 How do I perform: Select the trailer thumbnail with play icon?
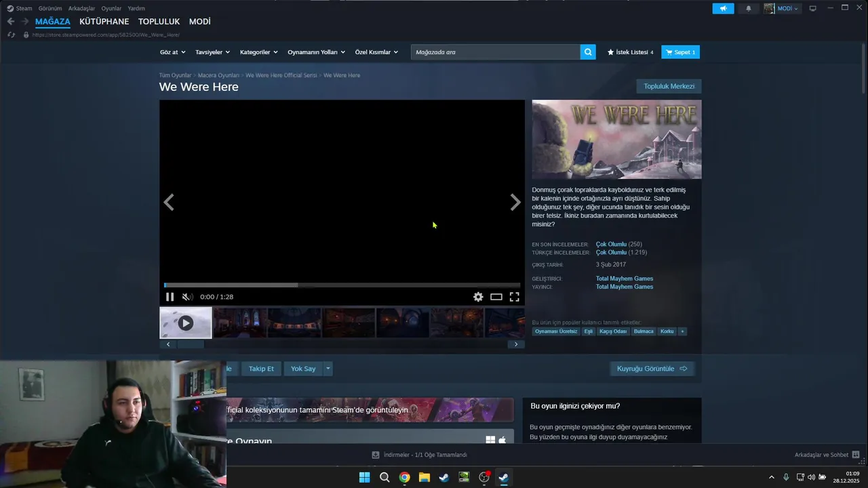pos(185,323)
